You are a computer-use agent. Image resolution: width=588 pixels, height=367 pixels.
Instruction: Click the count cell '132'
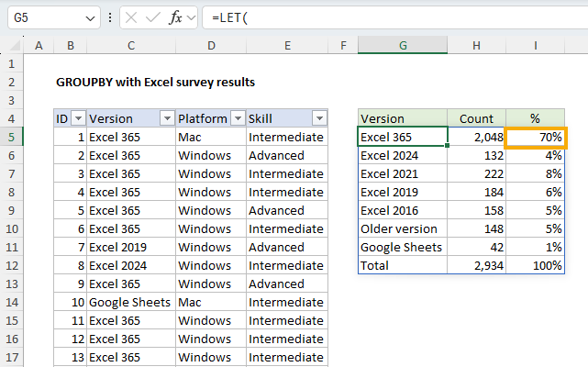[476, 155]
